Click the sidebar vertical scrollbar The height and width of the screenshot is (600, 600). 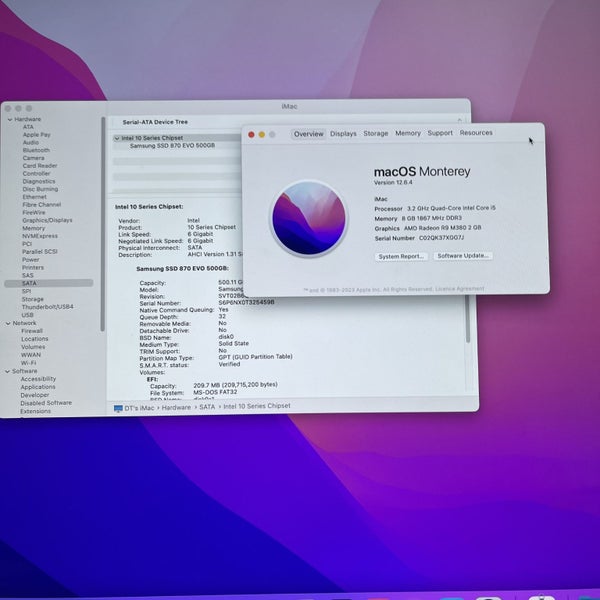point(103,224)
